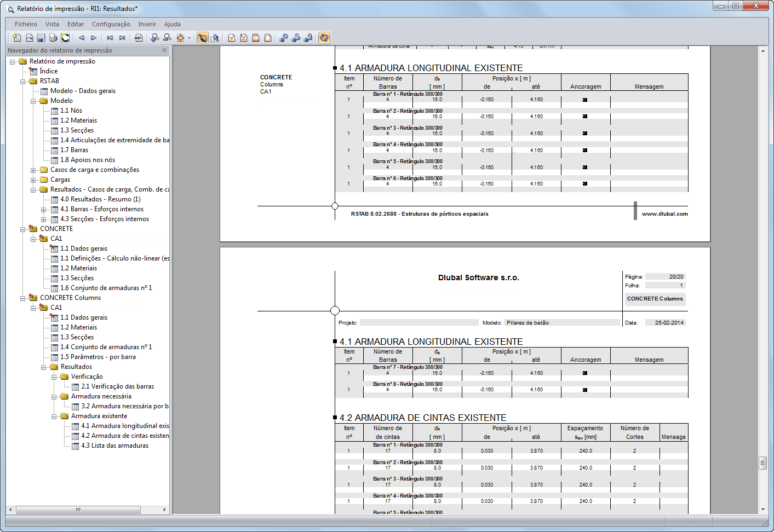Click the page number value 20/20
Image resolution: width=774 pixels, height=532 pixels.
tap(676, 277)
